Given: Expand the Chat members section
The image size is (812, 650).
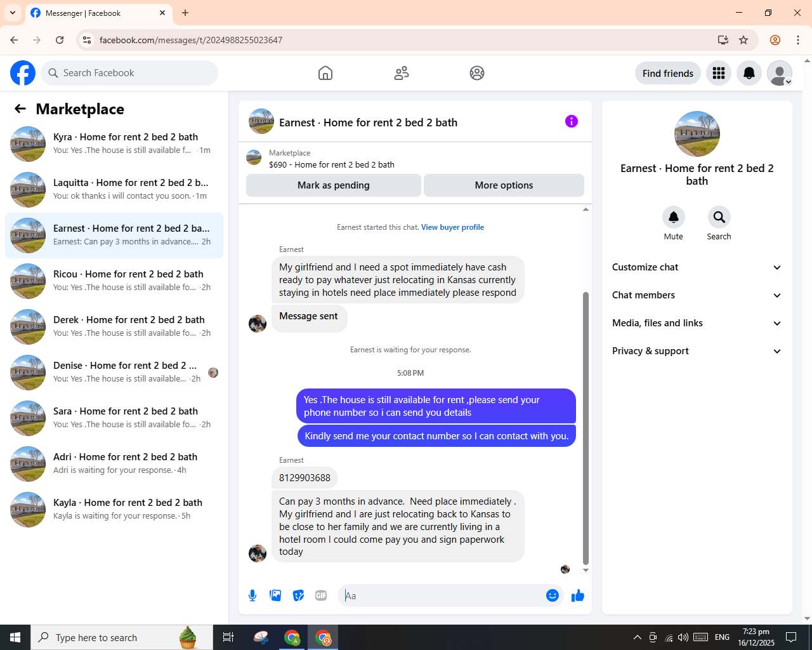Looking at the screenshot, I should (x=697, y=295).
